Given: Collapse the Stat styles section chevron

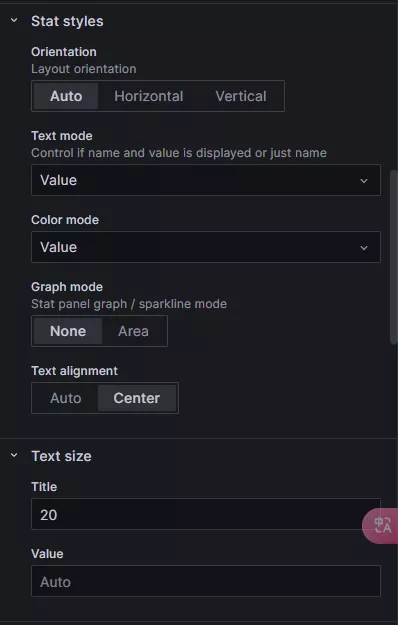Looking at the screenshot, I should point(14,20).
